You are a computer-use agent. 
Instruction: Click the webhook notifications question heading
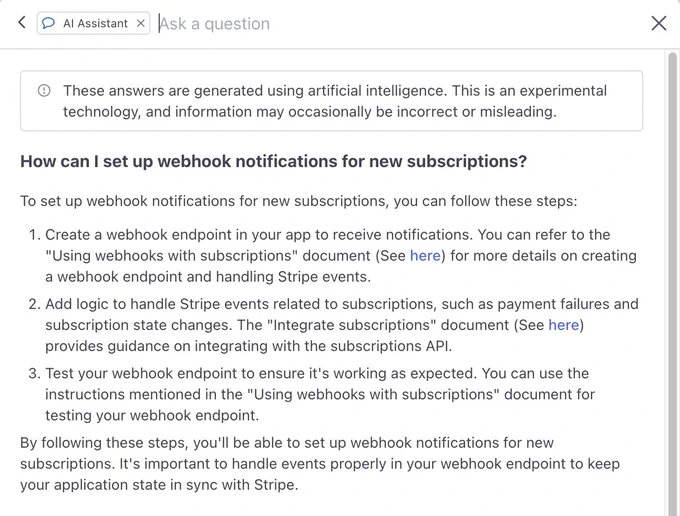pos(274,161)
